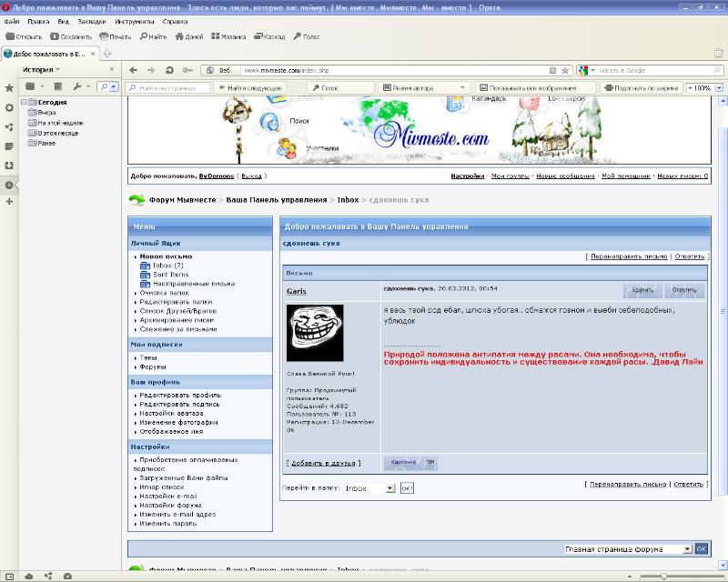
Task: Click the Back navigation arrow
Action: 133,70
